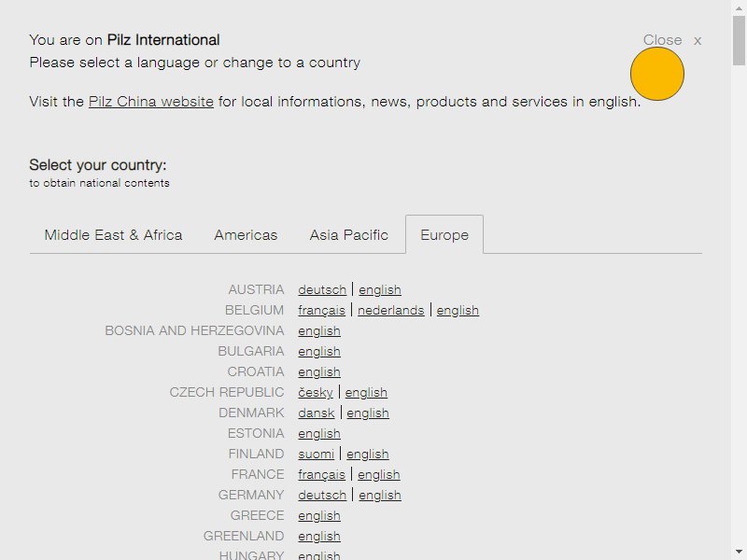Screen dimensions: 747x560
Task: Click the FRANCE country label
Action: (258, 474)
